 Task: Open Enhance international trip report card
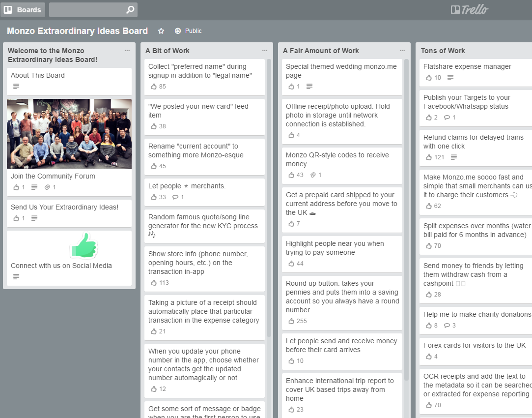tap(342, 395)
